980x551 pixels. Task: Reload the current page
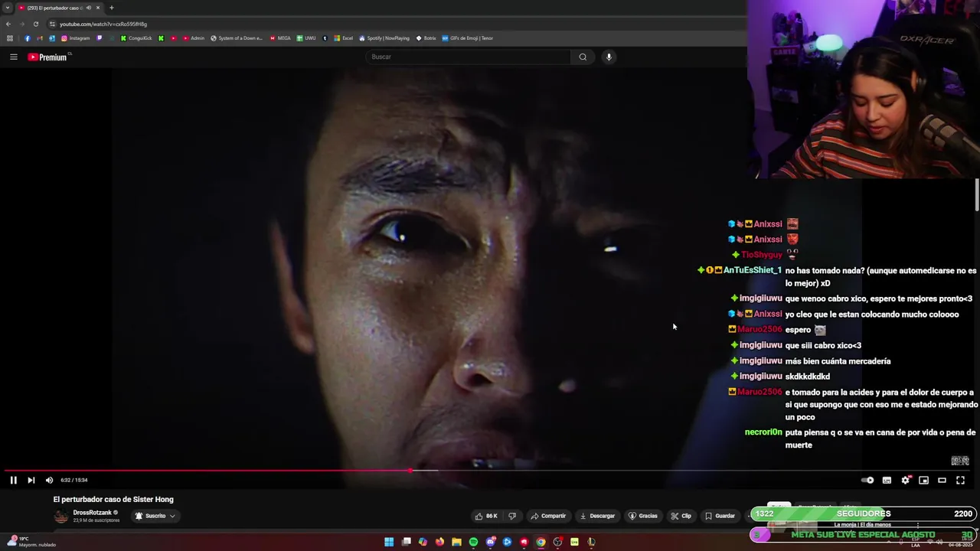click(x=35, y=24)
